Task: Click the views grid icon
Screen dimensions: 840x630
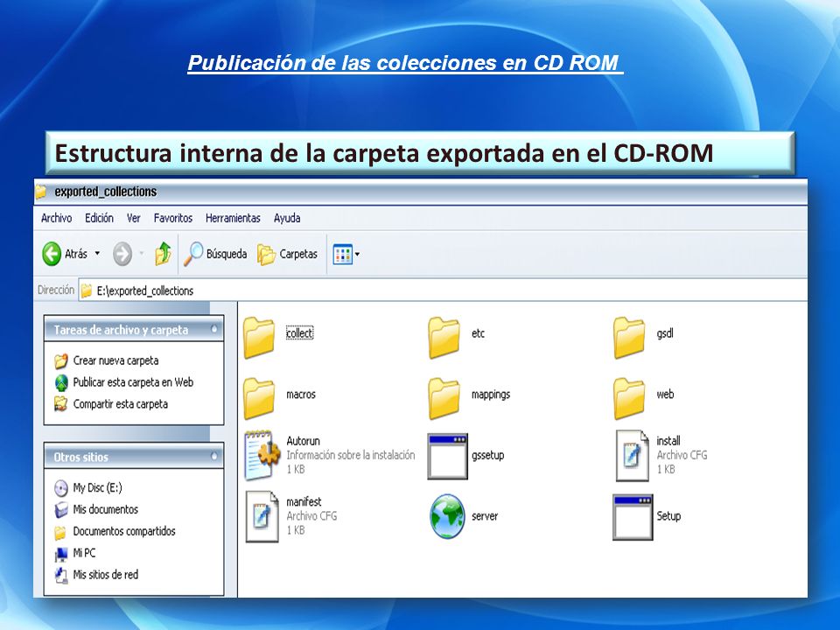Action: [342, 254]
